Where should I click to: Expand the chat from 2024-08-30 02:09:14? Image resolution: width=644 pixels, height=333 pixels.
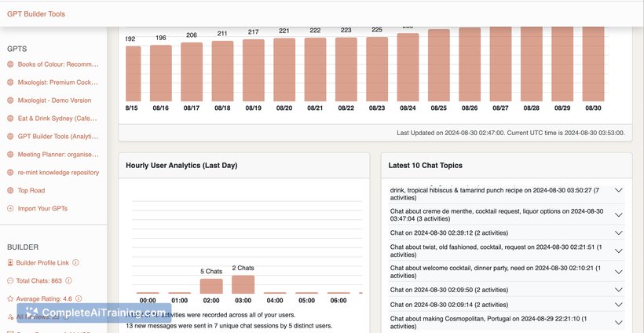coord(619,305)
